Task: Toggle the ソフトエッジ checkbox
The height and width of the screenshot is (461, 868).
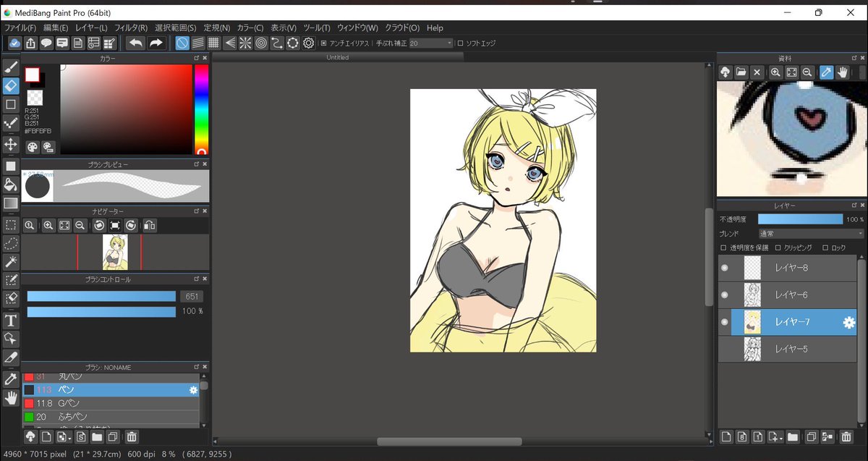Action: click(x=460, y=43)
